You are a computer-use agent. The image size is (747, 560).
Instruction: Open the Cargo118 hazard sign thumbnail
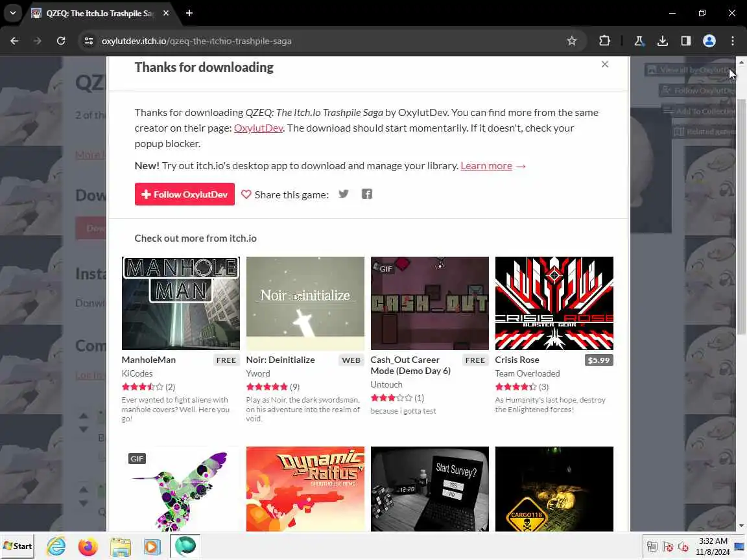(x=554, y=489)
